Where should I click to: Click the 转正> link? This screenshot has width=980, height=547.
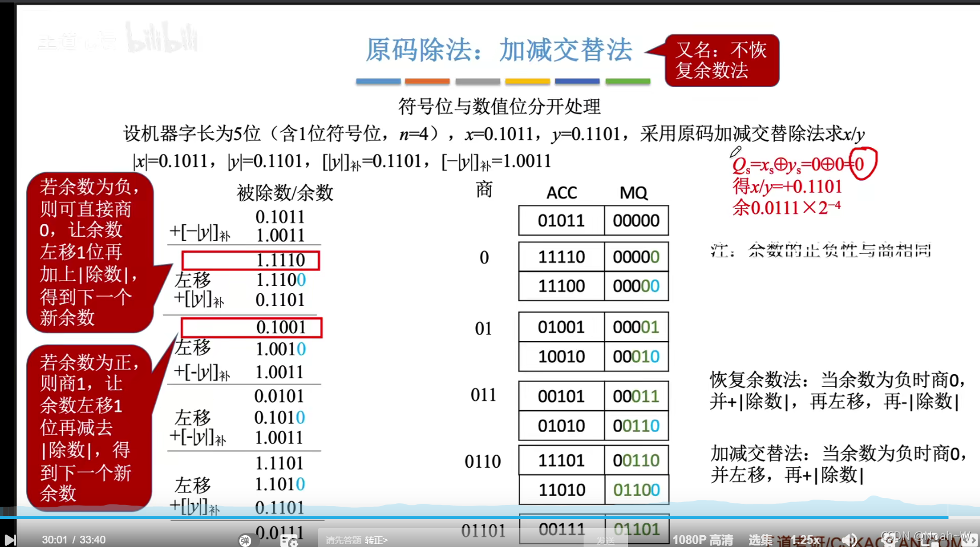376,540
